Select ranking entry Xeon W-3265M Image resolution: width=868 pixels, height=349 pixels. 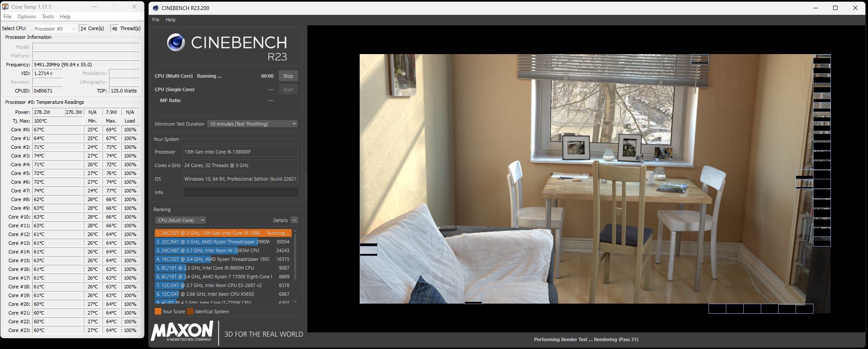(223, 250)
